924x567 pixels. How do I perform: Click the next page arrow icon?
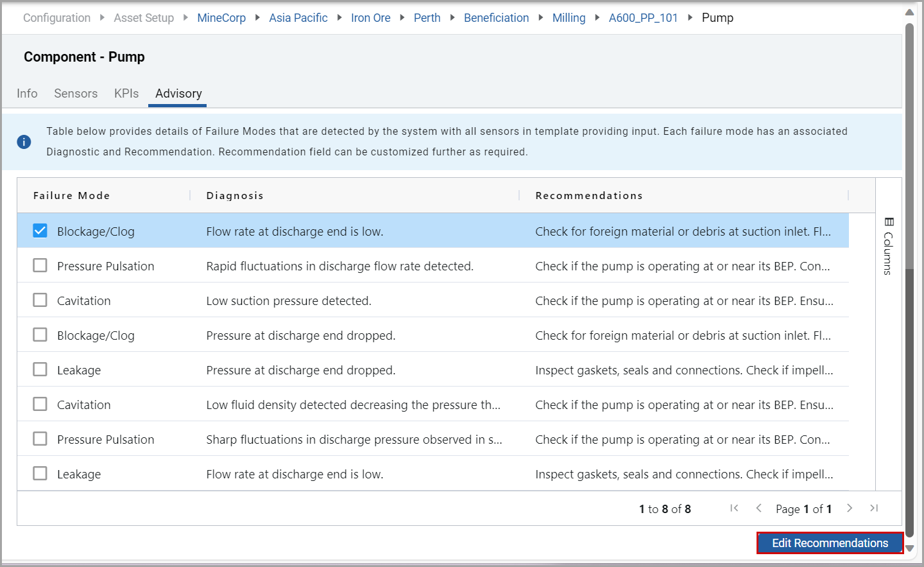point(850,508)
